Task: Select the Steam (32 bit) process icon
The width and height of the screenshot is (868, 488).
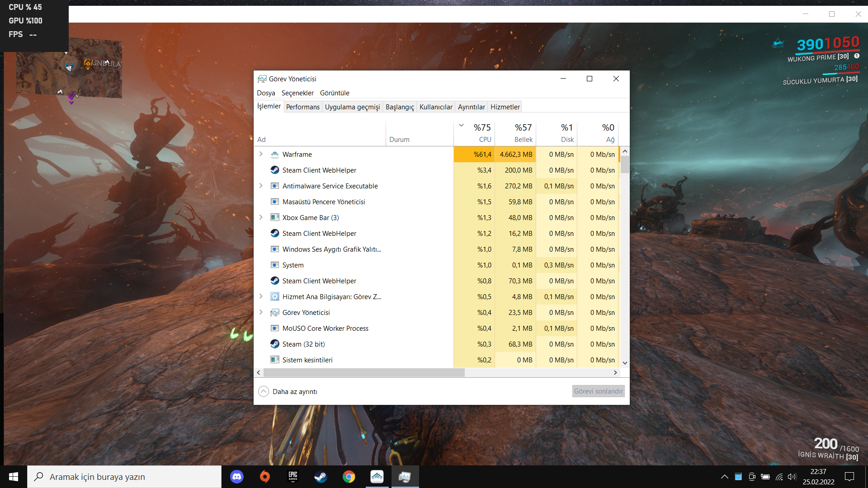Action: pyautogui.click(x=274, y=344)
